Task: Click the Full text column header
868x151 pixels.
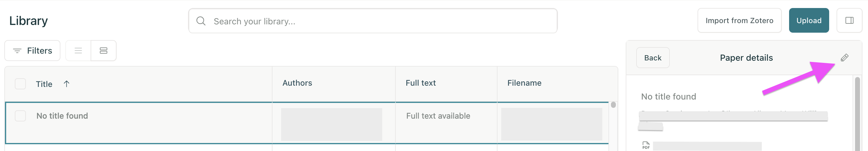Action: click(x=420, y=83)
